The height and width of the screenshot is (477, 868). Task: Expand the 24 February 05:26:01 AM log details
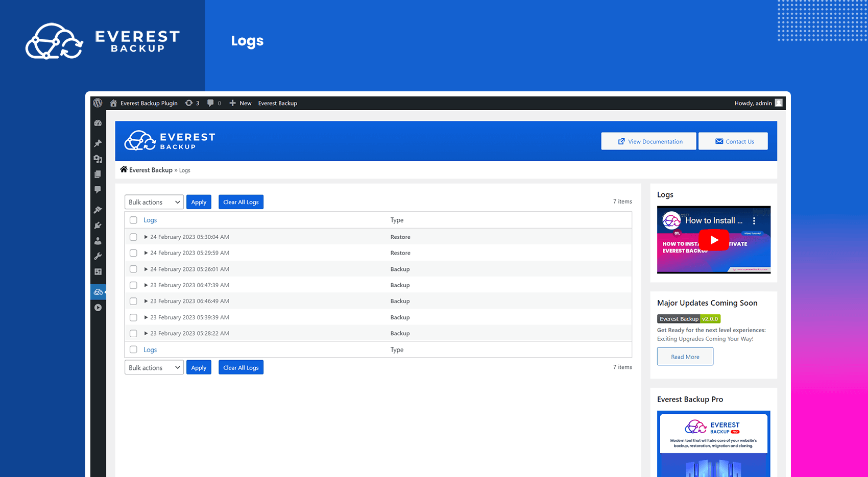pos(146,269)
